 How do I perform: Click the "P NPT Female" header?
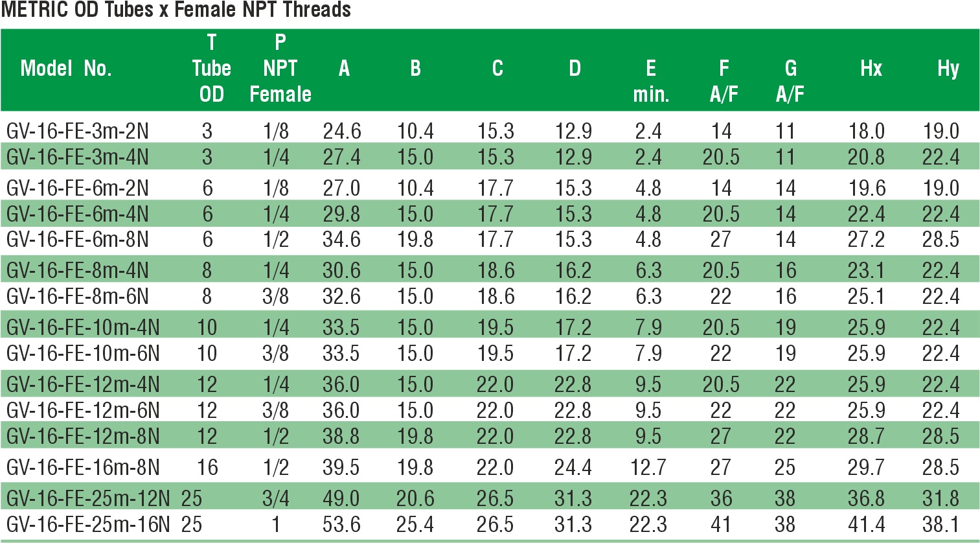point(280,68)
